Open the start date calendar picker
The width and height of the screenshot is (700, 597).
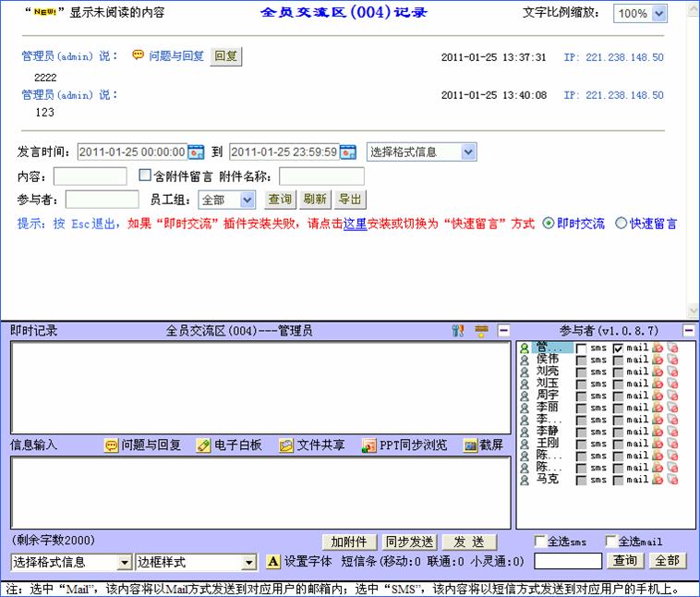(x=196, y=152)
